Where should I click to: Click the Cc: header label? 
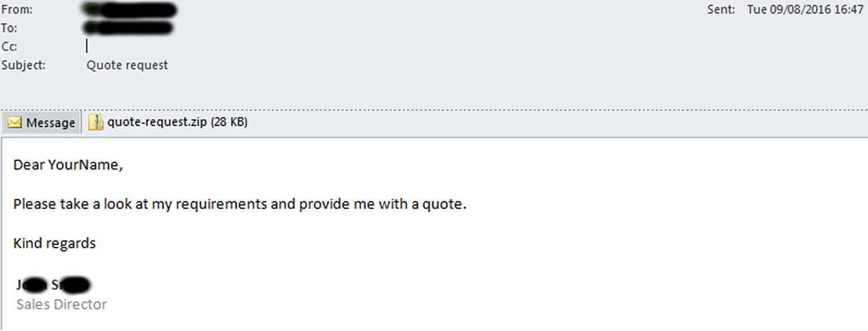pos(9,47)
